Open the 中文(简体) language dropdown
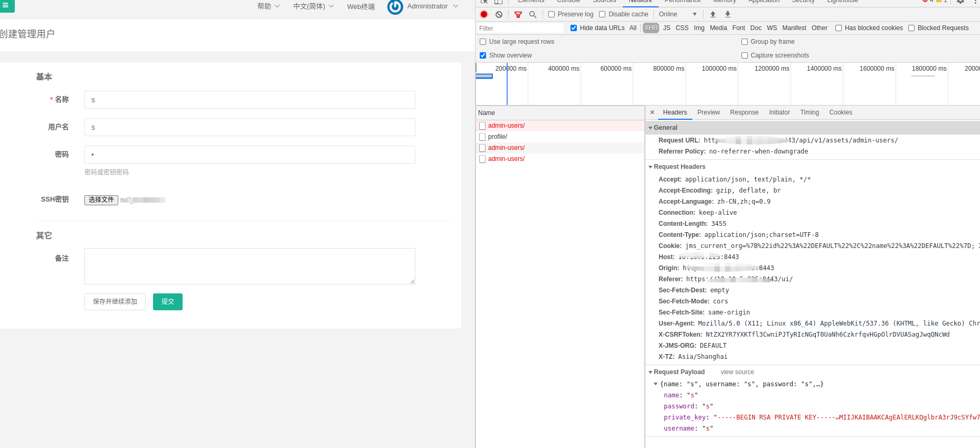The height and width of the screenshot is (448, 980). pos(313,6)
